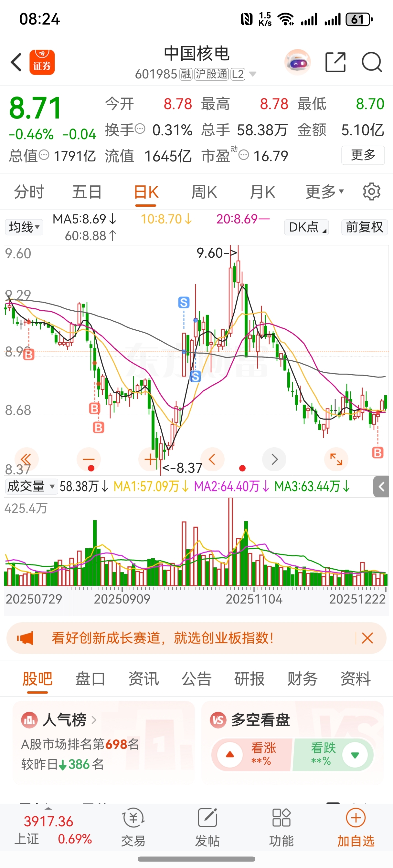Select the 日K chart tab
The image size is (393, 868).
146,192
